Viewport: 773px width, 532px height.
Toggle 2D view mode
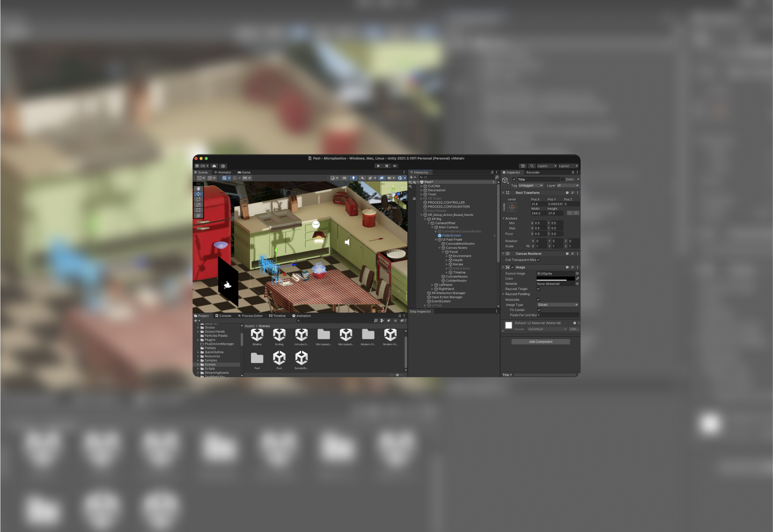344,178
